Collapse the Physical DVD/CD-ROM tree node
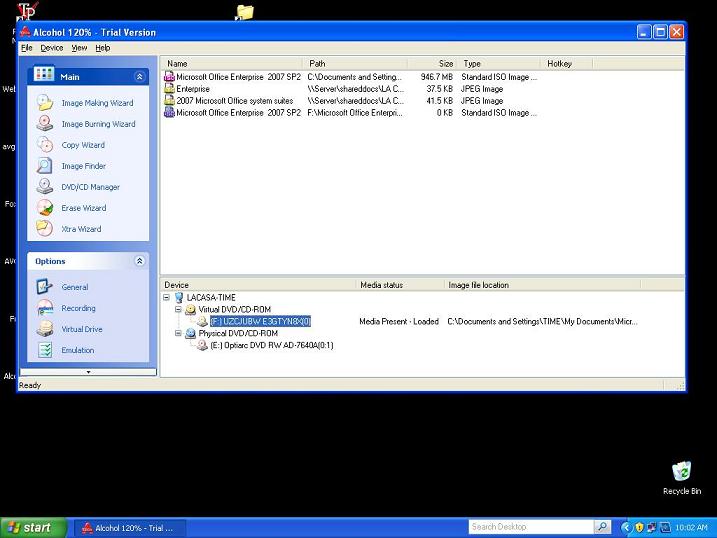This screenshot has width=717, height=538. tap(178, 333)
